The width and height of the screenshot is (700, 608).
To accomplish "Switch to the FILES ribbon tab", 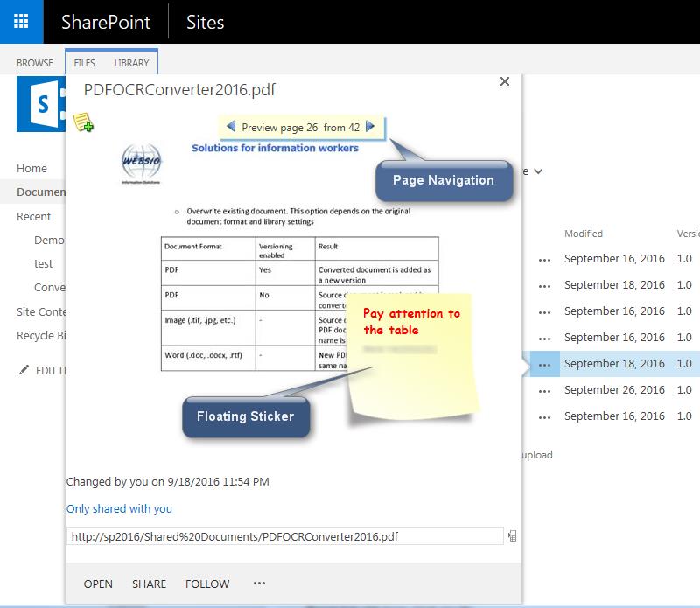I will coord(85,63).
